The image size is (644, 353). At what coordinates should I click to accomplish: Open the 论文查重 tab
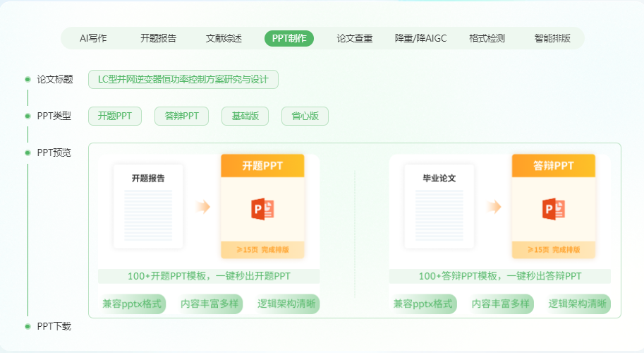point(354,39)
